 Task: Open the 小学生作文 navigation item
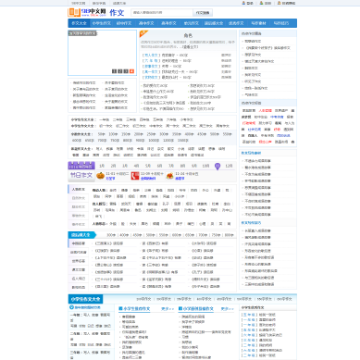tap(101, 23)
